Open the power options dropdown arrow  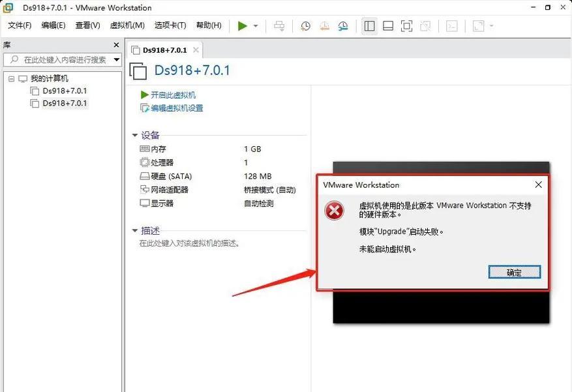[x=256, y=26]
